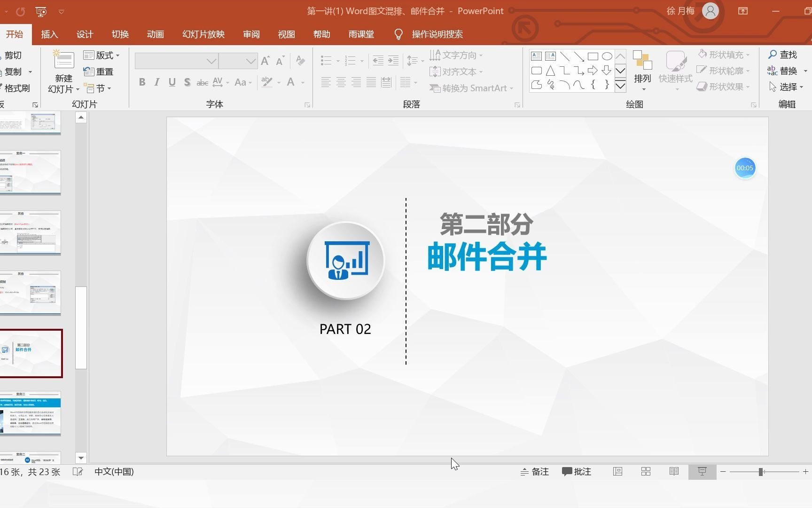This screenshot has height=508, width=812.
Task: Clear all formatting with the eraser icon
Action: [x=300, y=61]
